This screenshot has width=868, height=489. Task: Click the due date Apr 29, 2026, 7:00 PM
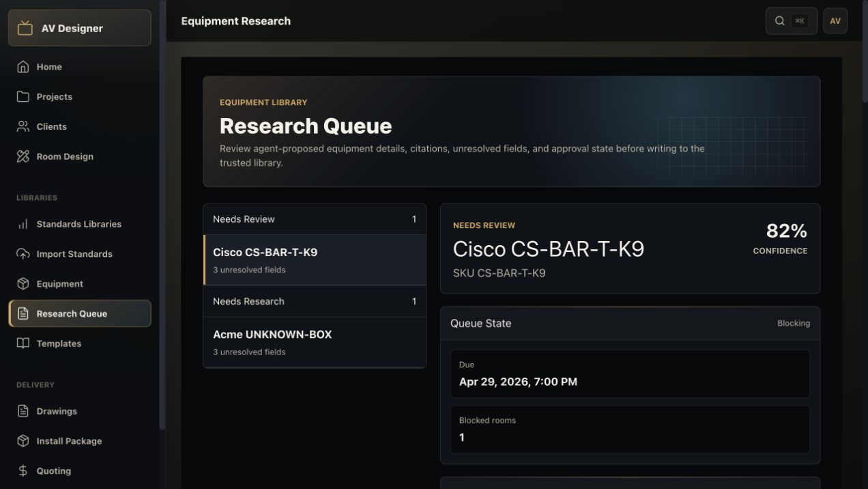pos(518,382)
